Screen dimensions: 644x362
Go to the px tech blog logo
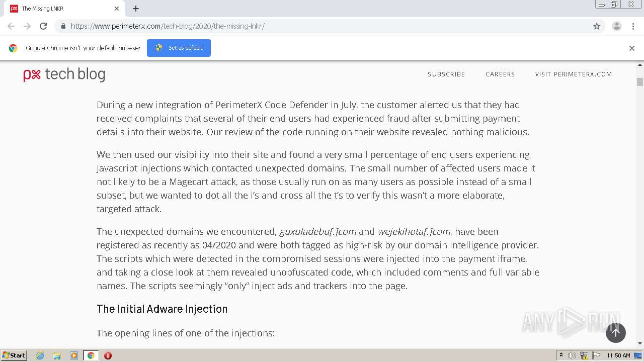(x=64, y=74)
